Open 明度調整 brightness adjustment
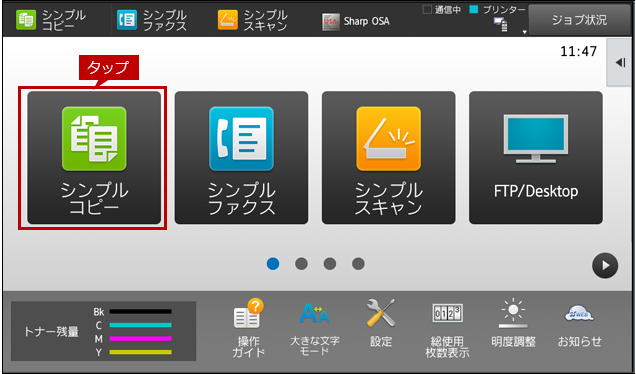Image resolution: width=636 pixels, height=374 pixels. tap(513, 323)
